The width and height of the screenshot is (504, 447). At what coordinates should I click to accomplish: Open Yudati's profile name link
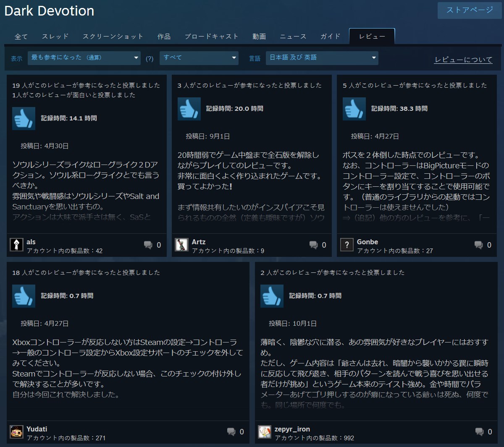pyautogui.click(x=37, y=429)
